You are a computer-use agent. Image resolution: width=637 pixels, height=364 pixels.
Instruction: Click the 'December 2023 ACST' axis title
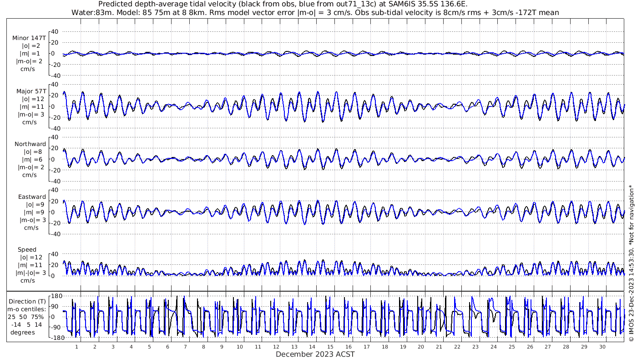(x=315, y=354)
